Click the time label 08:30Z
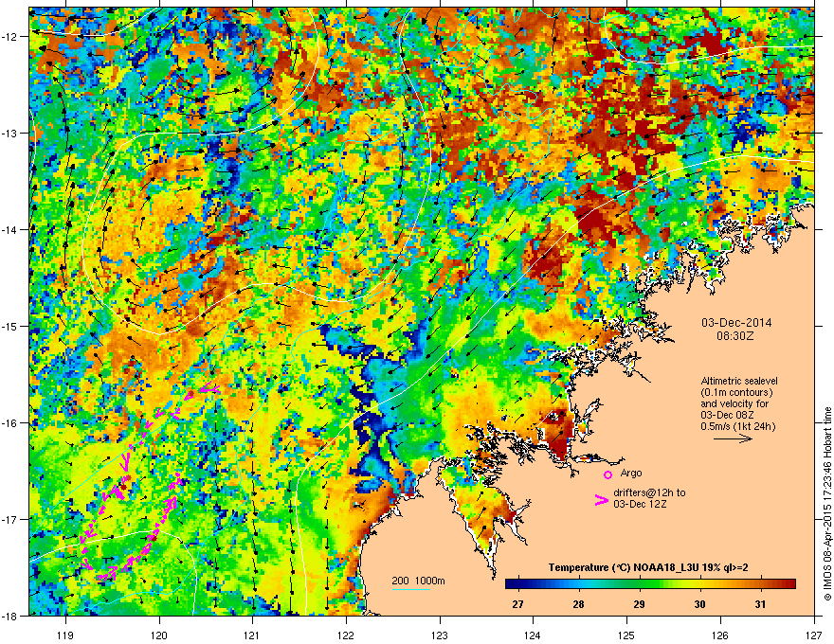The image size is (834, 644). click(735, 336)
